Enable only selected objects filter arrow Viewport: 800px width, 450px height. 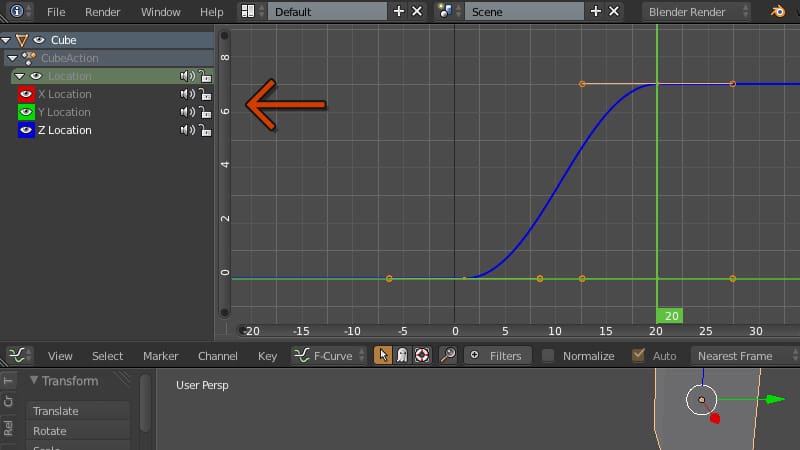(383, 355)
